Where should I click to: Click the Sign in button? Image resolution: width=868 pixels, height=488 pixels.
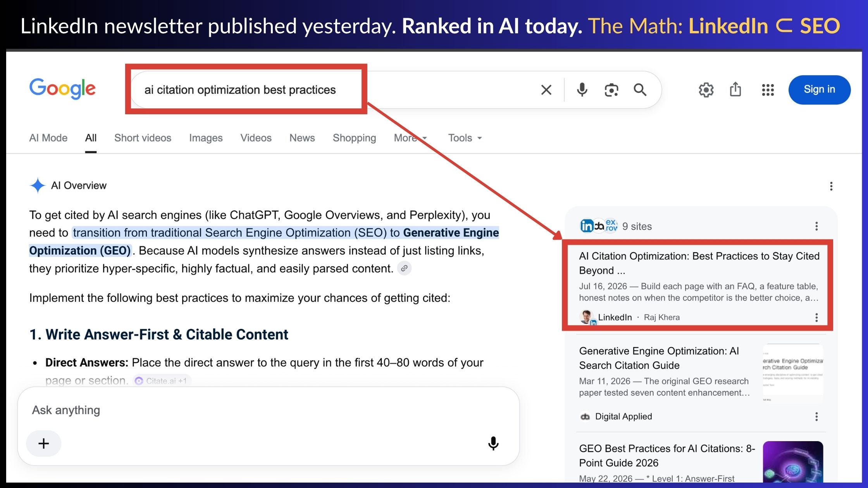[820, 89]
